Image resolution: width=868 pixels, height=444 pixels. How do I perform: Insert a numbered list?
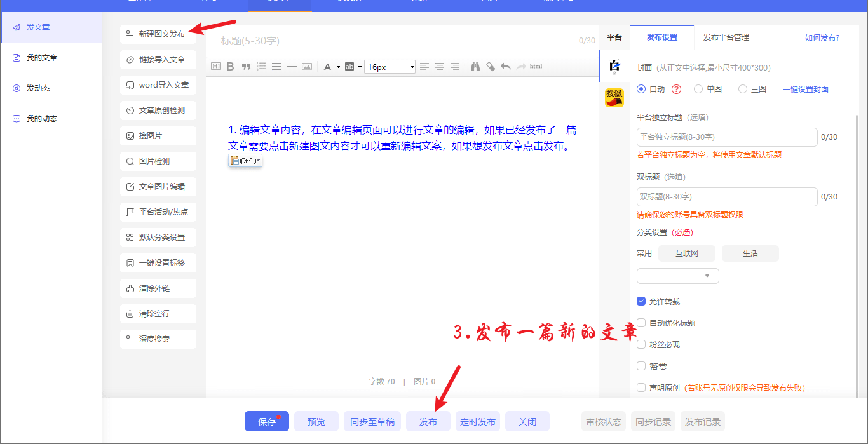pos(261,67)
